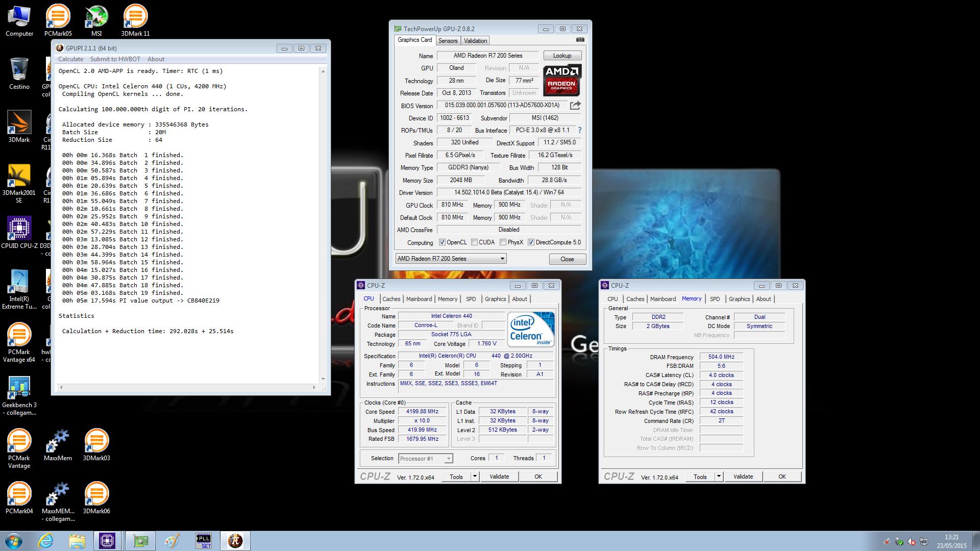The width and height of the screenshot is (980, 551).
Task: Expand the Processor #1 selection dropdown
Action: 425,459
